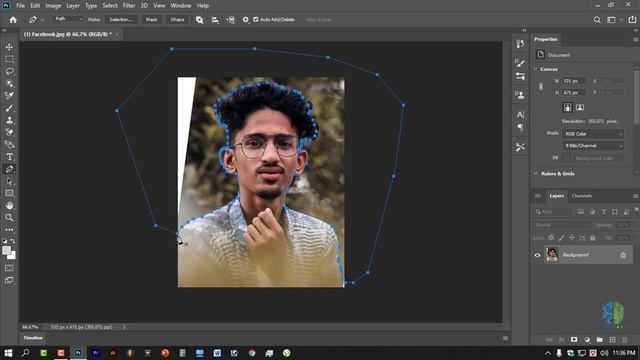Select the Zoom magnifier tool

tap(9, 218)
